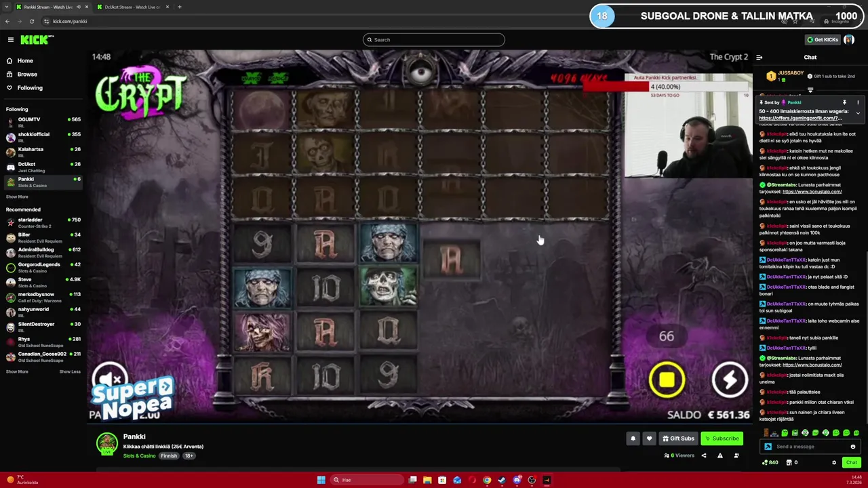Screen dimensions: 868x488
Task: Click the chat identity hammer badge
Action: click(768, 447)
